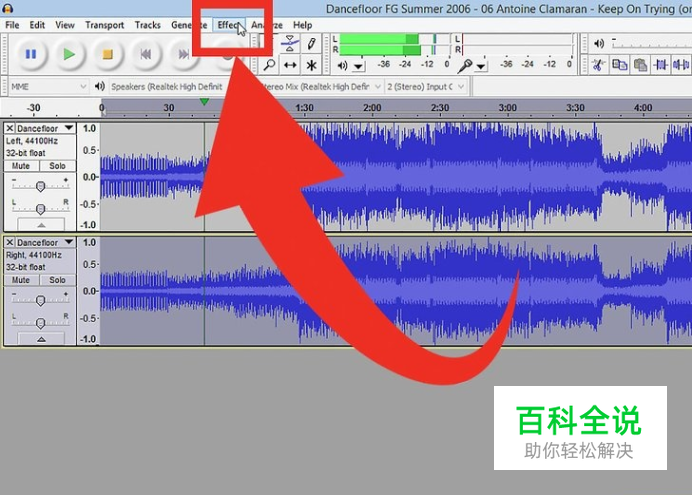Close the Right Dancefloor track
Screen dimensions: 692x495
pos(10,243)
